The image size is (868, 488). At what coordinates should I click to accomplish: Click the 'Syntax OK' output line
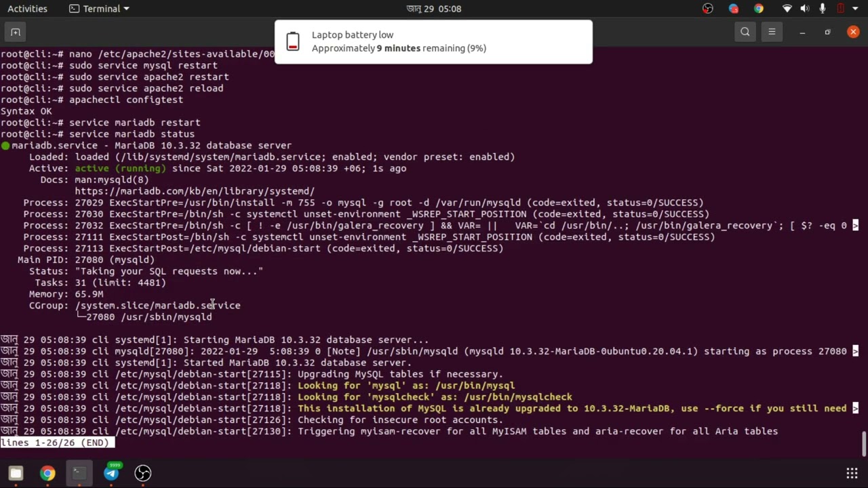pyautogui.click(x=26, y=111)
